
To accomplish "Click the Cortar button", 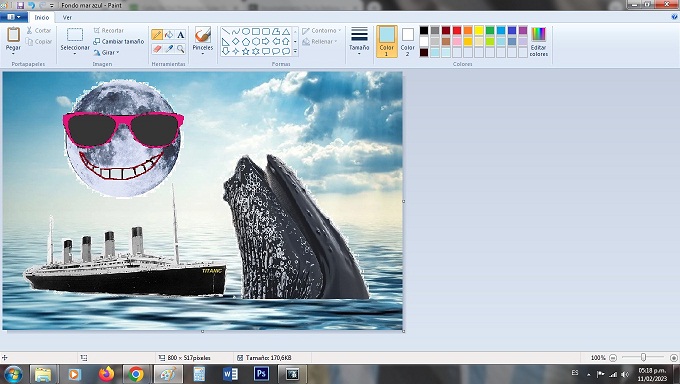I will point(39,30).
